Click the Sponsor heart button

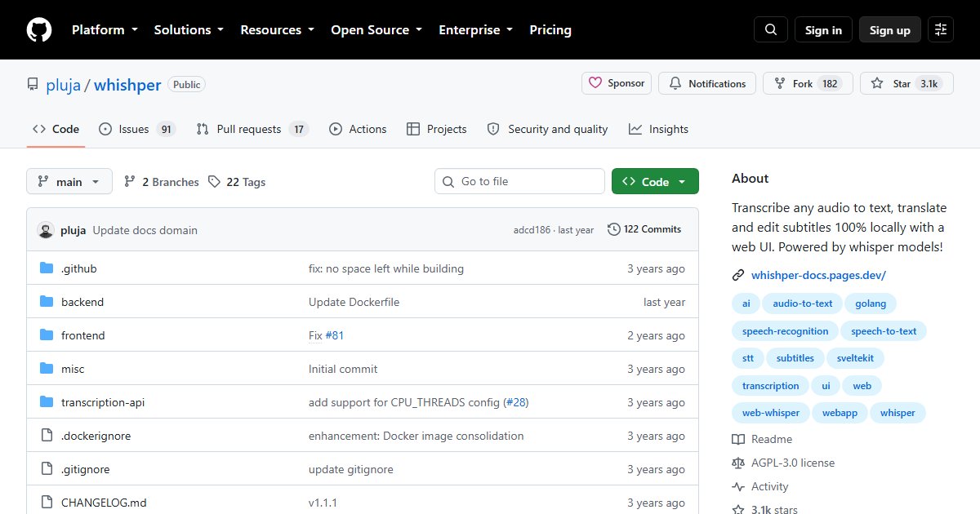(x=617, y=83)
